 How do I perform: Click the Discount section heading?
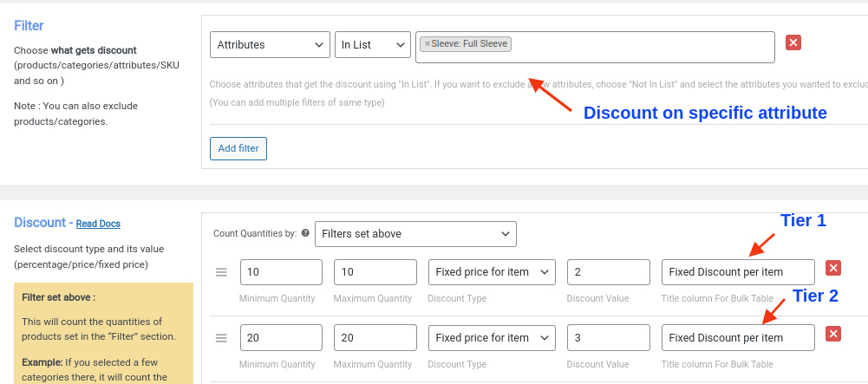(40, 223)
